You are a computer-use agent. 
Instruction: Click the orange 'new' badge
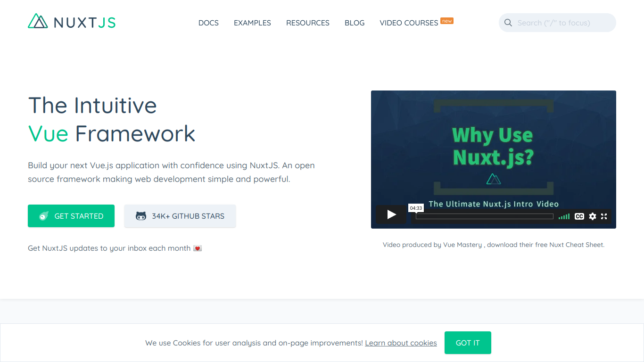pos(447,21)
